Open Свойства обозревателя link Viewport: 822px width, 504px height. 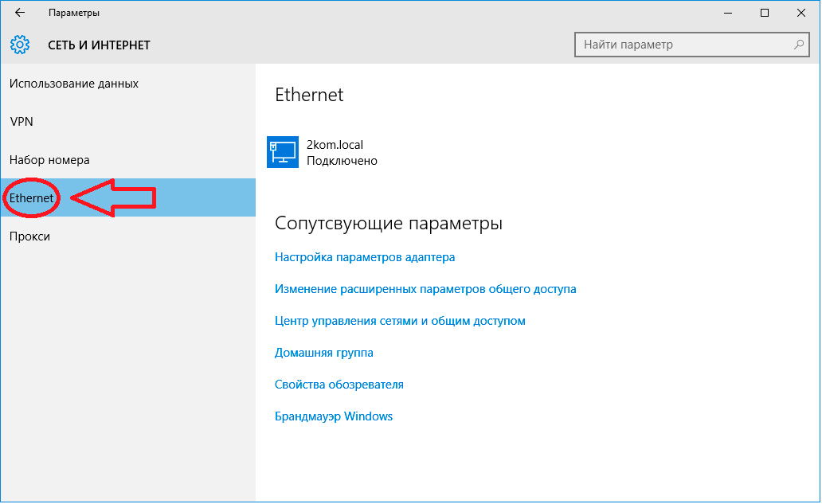pyautogui.click(x=339, y=385)
